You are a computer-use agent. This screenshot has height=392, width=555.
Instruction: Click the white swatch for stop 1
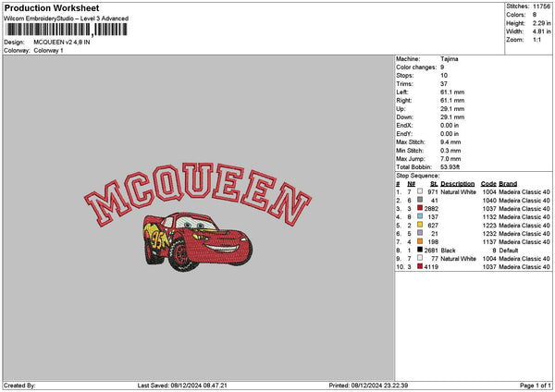tap(420, 191)
